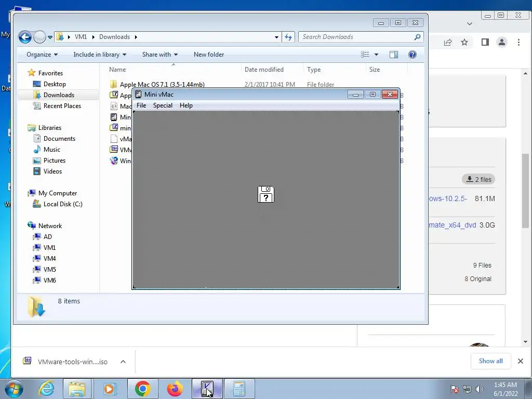
Task: Open Windows Media Player from taskbar
Action: [109, 389]
